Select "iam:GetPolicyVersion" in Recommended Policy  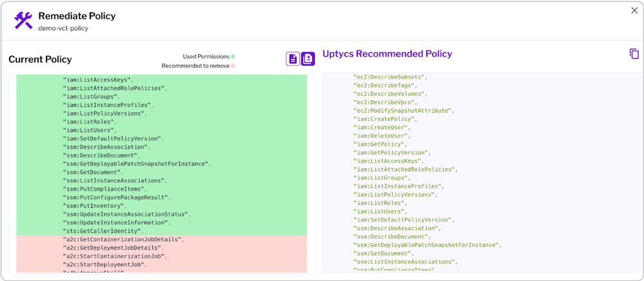click(x=392, y=153)
